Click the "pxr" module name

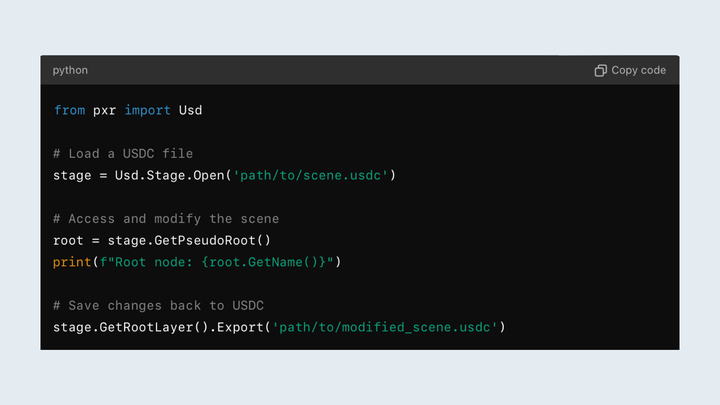click(x=104, y=110)
